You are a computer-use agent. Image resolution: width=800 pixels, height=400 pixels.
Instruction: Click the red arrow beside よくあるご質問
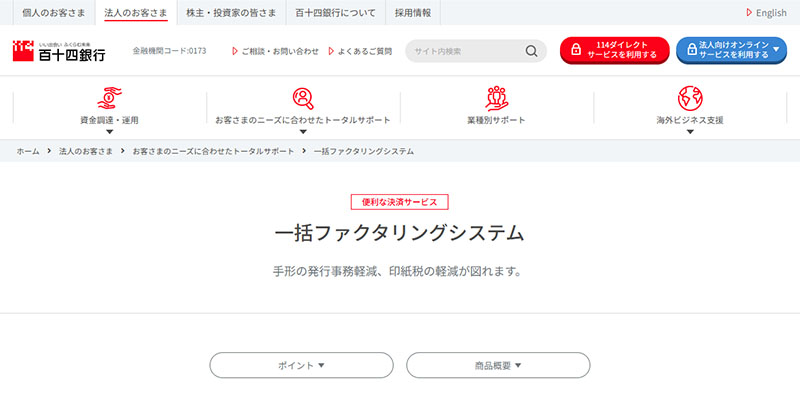click(331, 51)
